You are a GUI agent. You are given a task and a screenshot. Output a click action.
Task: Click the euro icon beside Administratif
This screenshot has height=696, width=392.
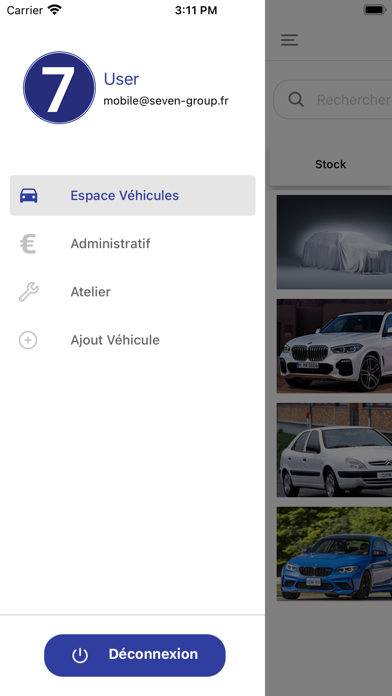click(x=28, y=244)
